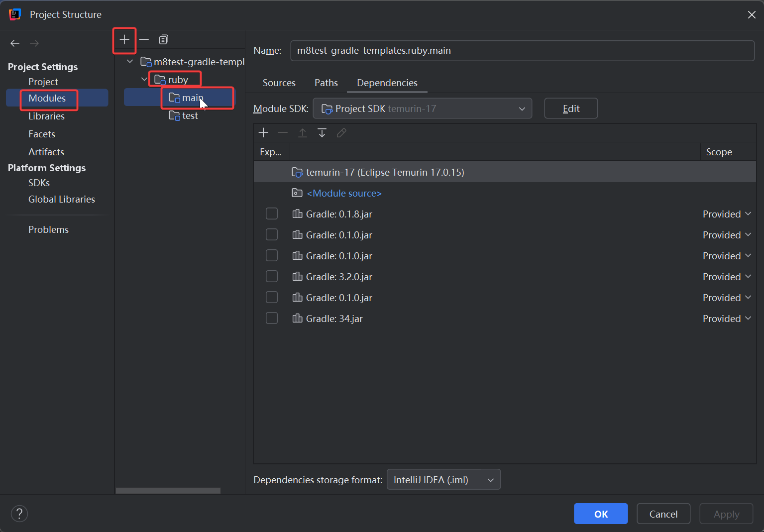The width and height of the screenshot is (764, 532).
Task: Click the add module plus icon
Action: [124, 40]
